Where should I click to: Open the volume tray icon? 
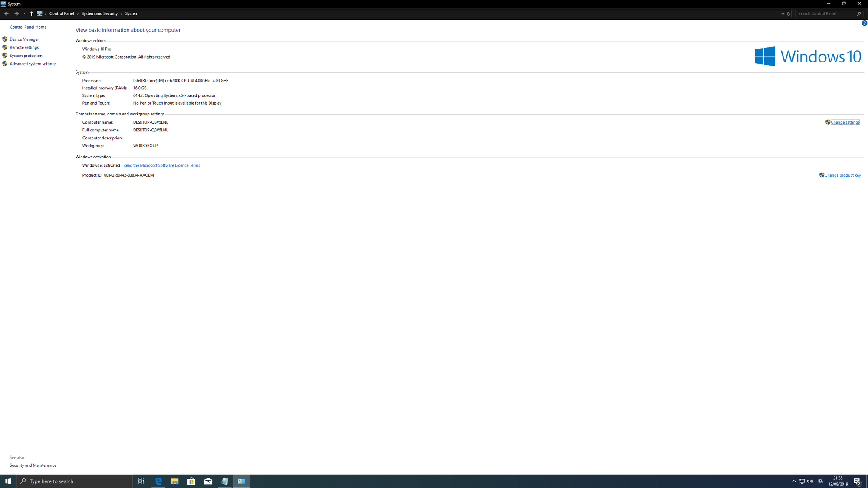click(810, 481)
